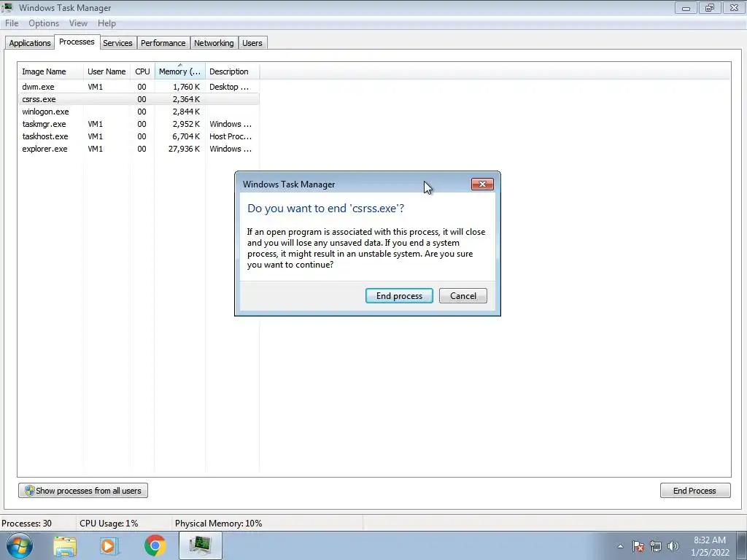Switch to the Applications tab
747x560 pixels.
click(x=29, y=43)
